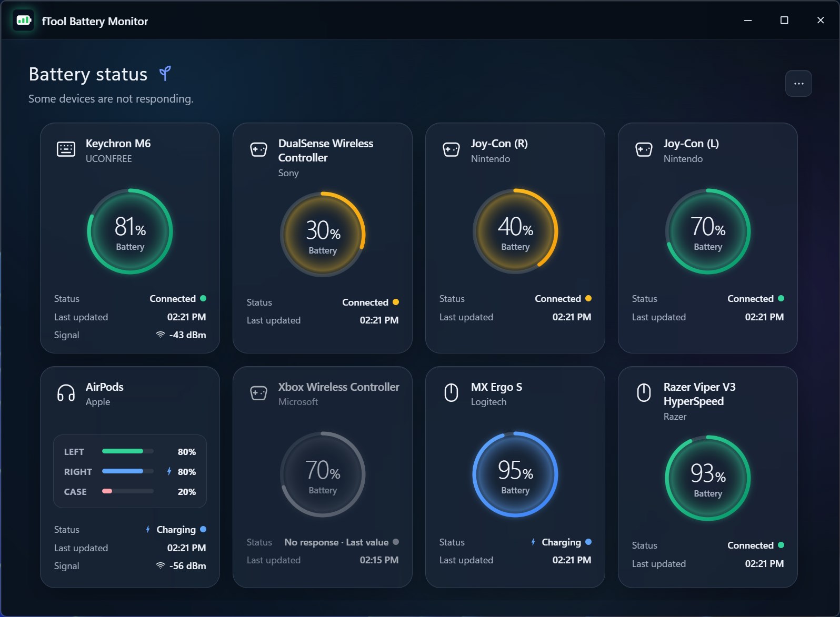Click yellow status dot on DualSense card
Screen dimensions: 840x617
click(x=396, y=302)
